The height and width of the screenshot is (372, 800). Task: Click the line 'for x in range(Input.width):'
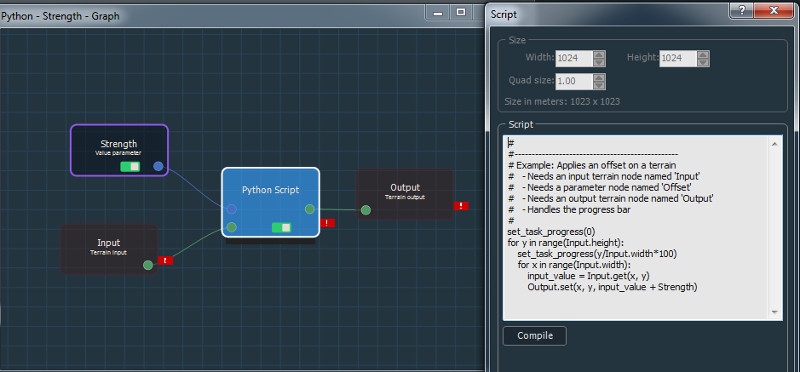pyautogui.click(x=574, y=264)
